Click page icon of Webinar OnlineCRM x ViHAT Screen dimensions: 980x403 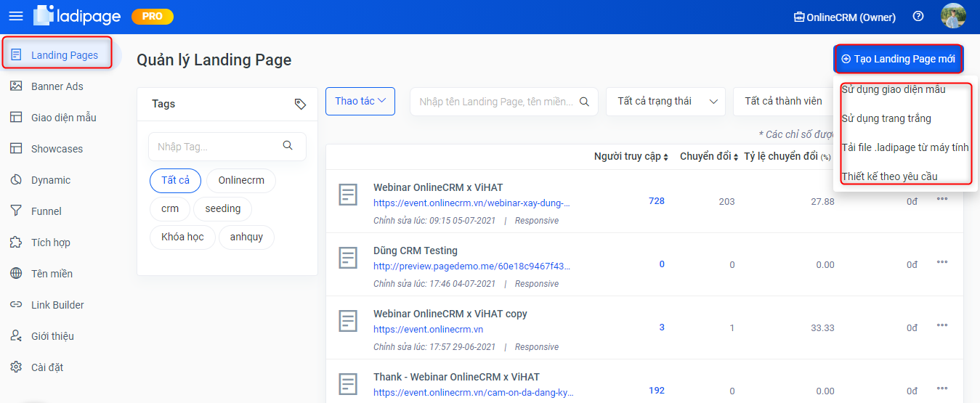[349, 195]
